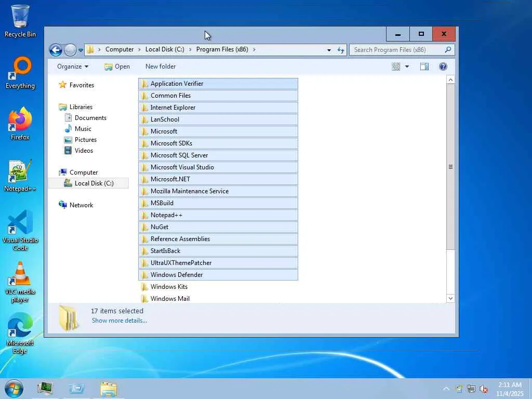
Task: Click the Show more details link
Action: (x=119, y=321)
